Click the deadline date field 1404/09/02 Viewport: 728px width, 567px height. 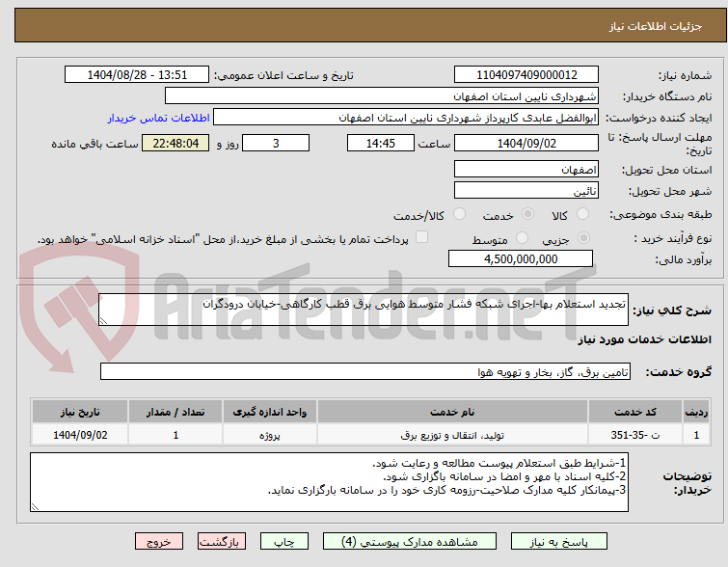click(x=526, y=143)
